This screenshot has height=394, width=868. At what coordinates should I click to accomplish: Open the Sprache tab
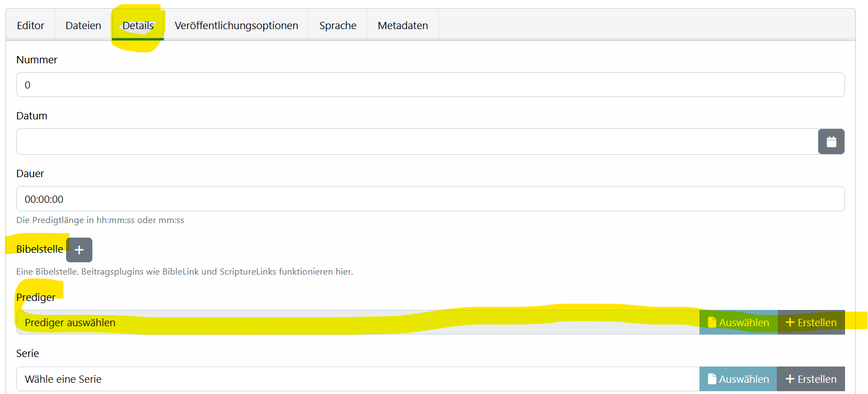pyautogui.click(x=338, y=25)
